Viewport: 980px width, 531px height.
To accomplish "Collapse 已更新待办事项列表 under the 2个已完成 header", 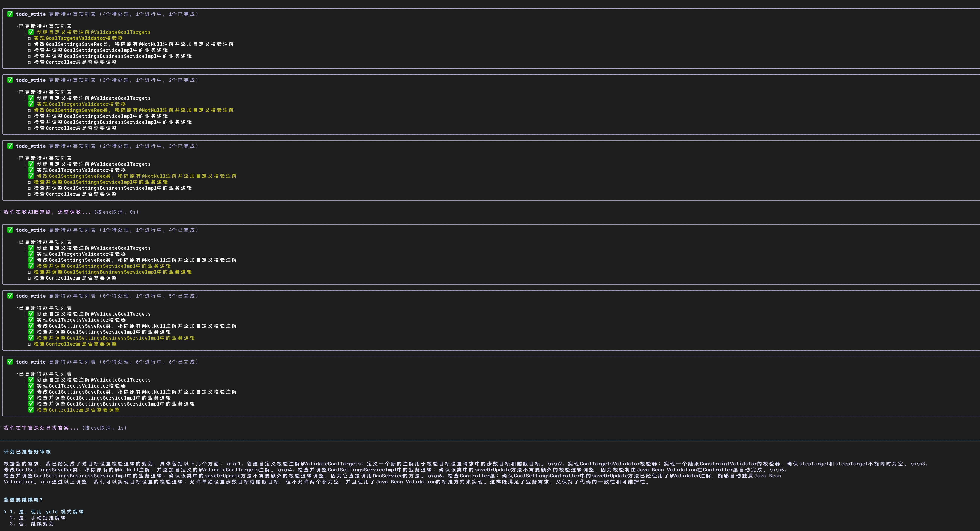I will pyautogui.click(x=45, y=92).
